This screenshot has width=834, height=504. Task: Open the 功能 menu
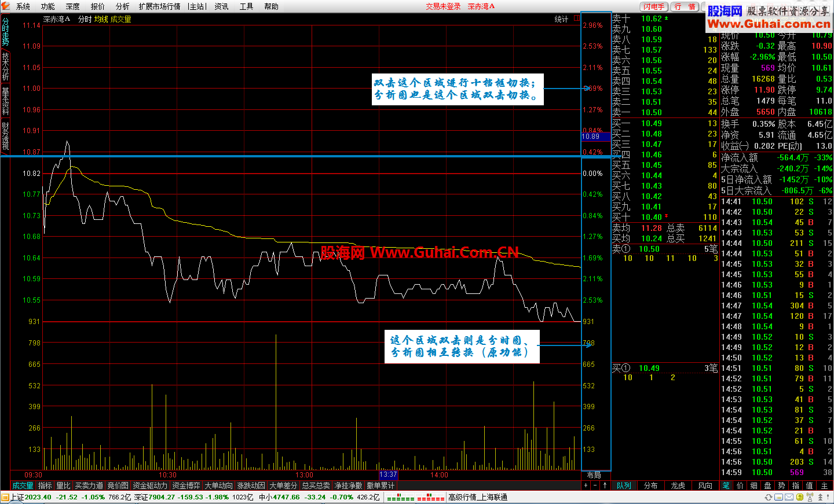click(48, 6)
